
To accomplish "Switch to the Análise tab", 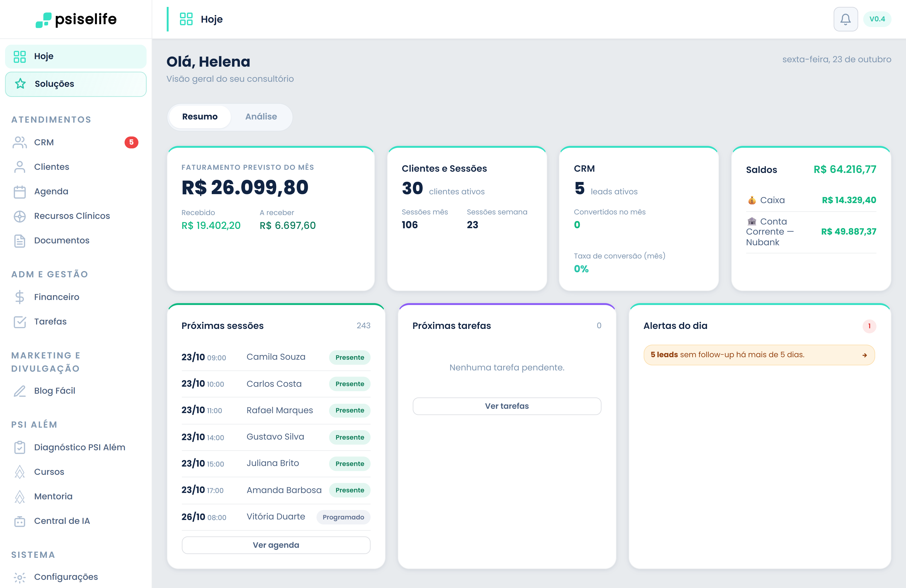I will click(261, 117).
